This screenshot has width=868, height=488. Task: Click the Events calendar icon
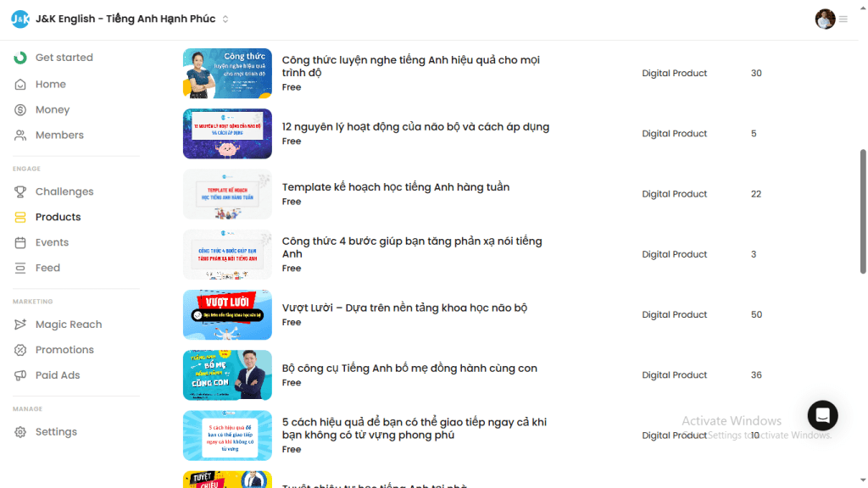coord(19,242)
